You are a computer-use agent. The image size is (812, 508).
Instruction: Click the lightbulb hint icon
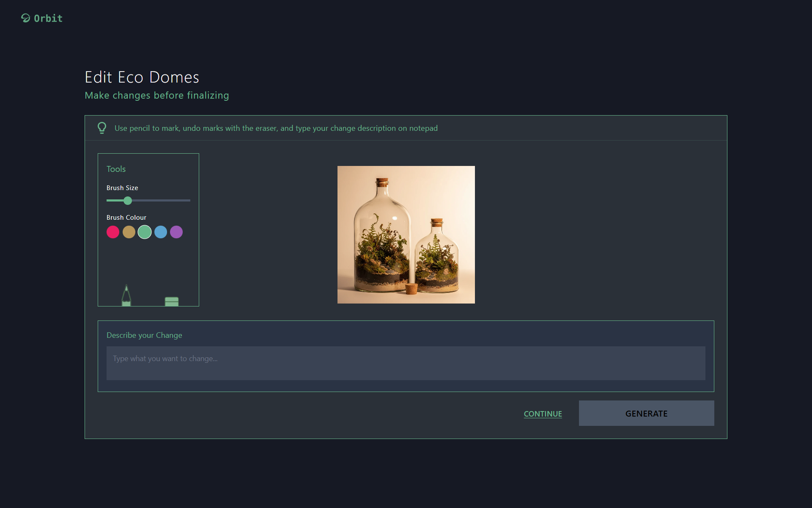pos(102,128)
